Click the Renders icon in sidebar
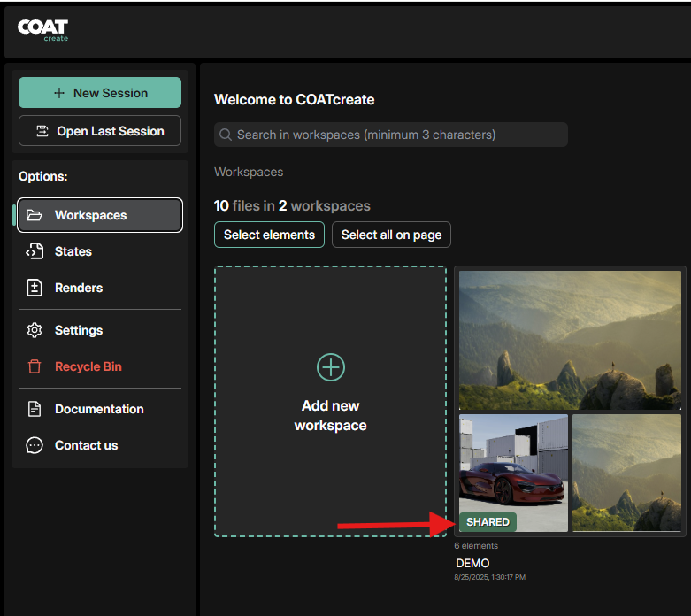This screenshot has width=691, height=616. coord(35,288)
